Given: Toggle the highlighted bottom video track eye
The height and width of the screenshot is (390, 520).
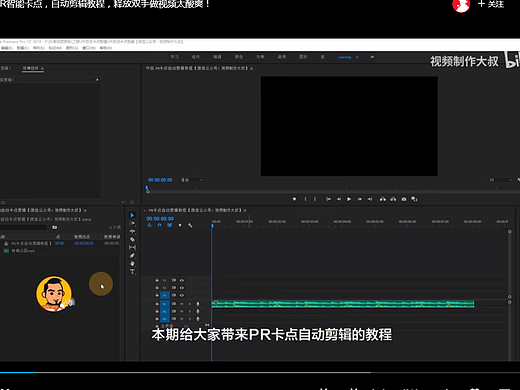Looking at the screenshot, I should pyautogui.click(x=182, y=295).
